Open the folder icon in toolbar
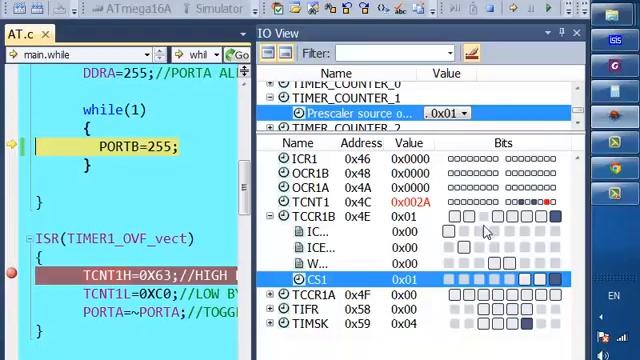 click(x=295, y=8)
